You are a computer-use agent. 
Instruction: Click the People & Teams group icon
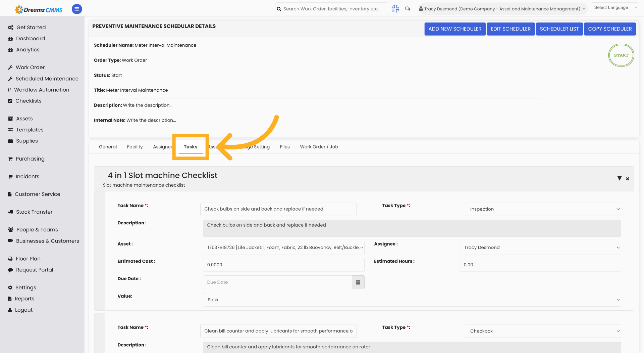coord(11,230)
